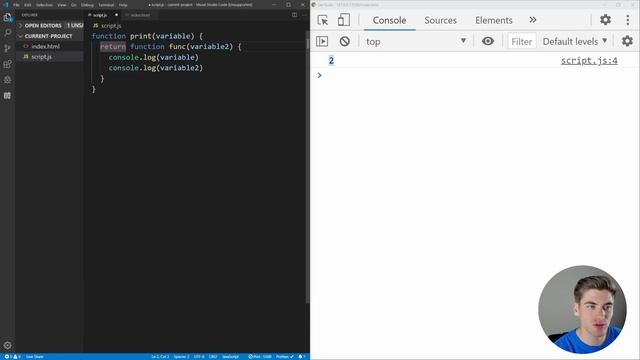Click the 'return' keyword in the code
This screenshot has height=360, width=640.
[113, 47]
